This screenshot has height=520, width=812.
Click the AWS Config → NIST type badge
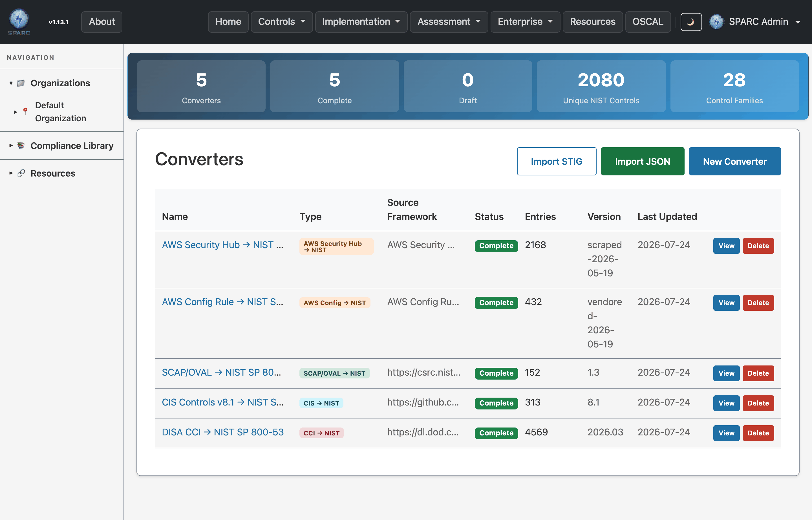(x=335, y=303)
